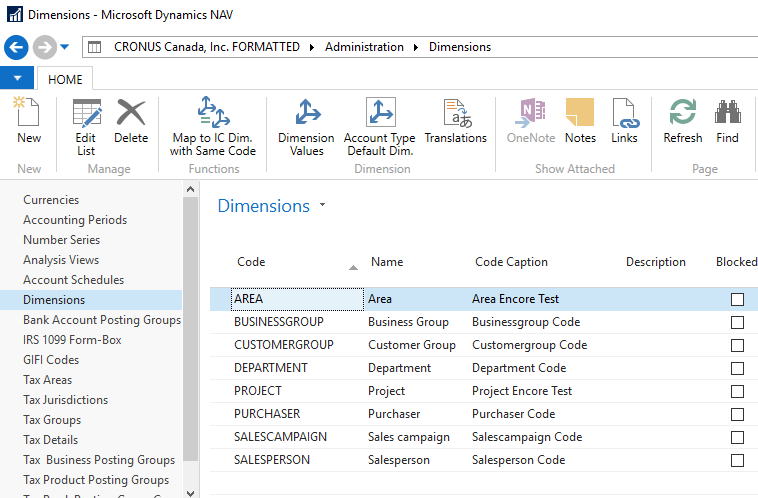Open Dimension Values from the ribbon

click(x=306, y=127)
